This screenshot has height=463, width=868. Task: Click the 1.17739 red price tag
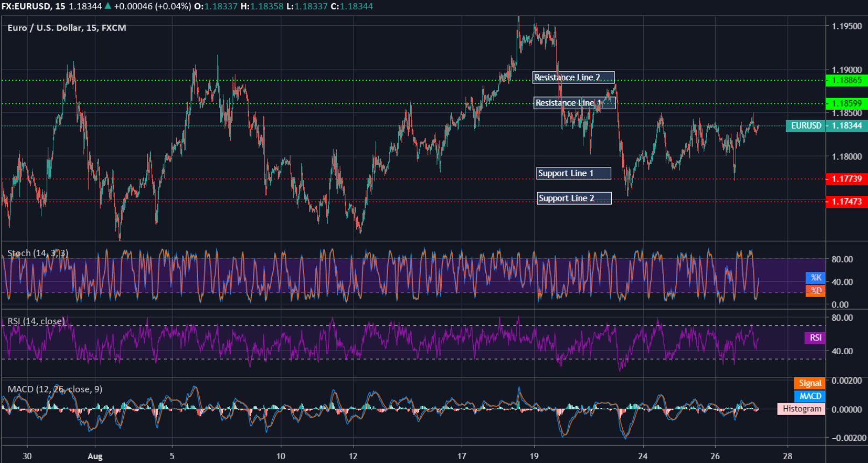tap(846, 179)
